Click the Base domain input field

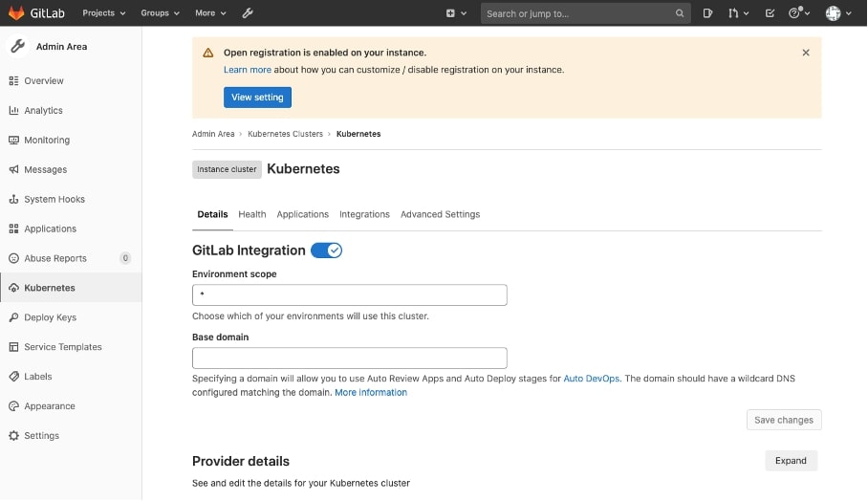(349, 359)
